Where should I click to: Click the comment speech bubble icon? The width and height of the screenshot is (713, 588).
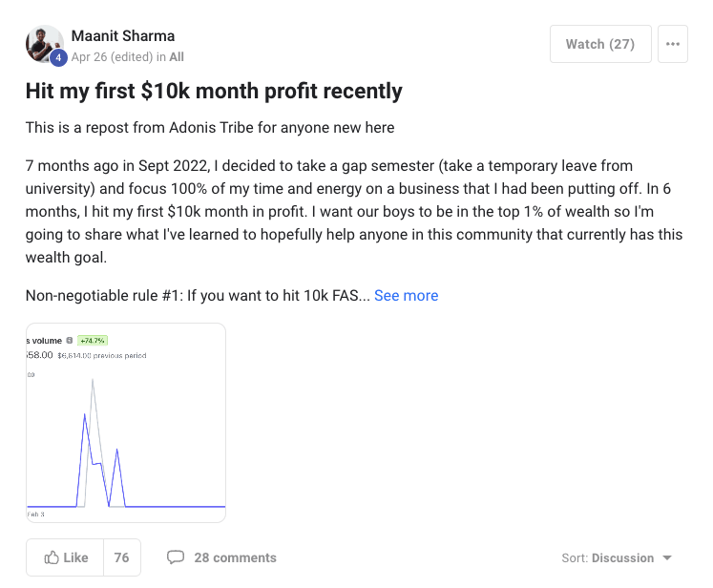(x=176, y=557)
